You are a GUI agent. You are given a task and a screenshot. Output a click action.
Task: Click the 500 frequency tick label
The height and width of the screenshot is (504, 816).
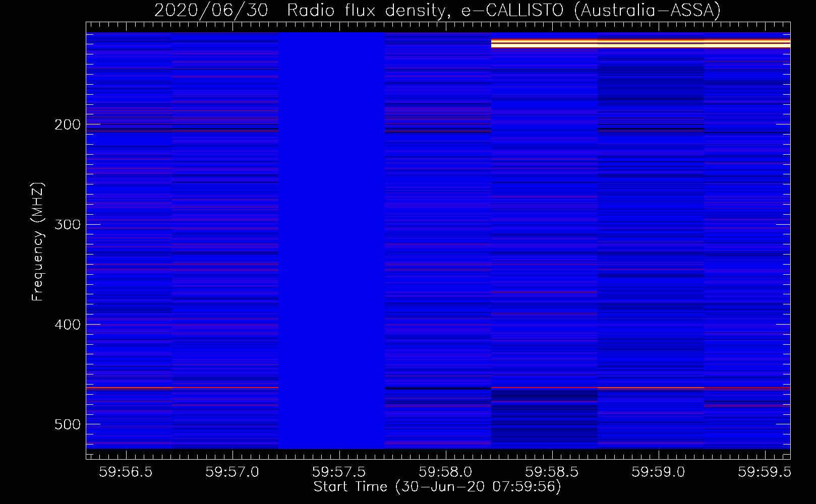pos(68,424)
